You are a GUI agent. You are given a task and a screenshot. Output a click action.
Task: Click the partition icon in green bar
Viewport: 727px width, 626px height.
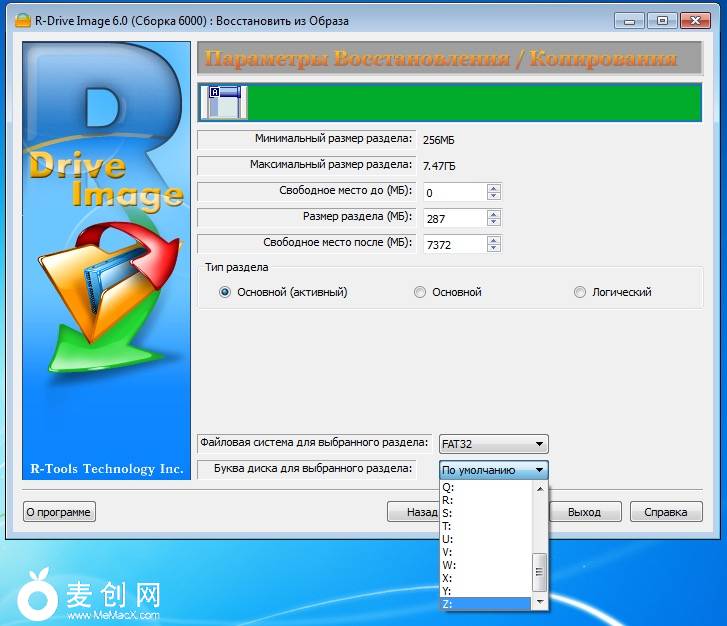[224, 101]
